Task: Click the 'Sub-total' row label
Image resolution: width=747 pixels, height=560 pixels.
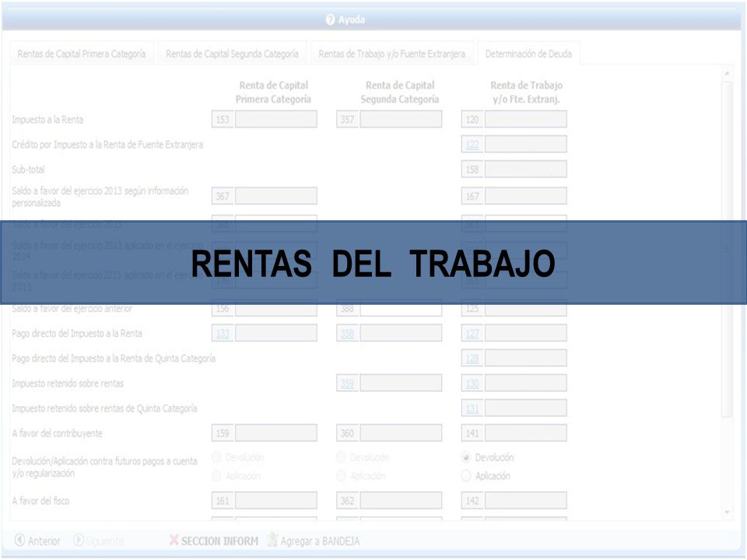Action: coord(28,170)
